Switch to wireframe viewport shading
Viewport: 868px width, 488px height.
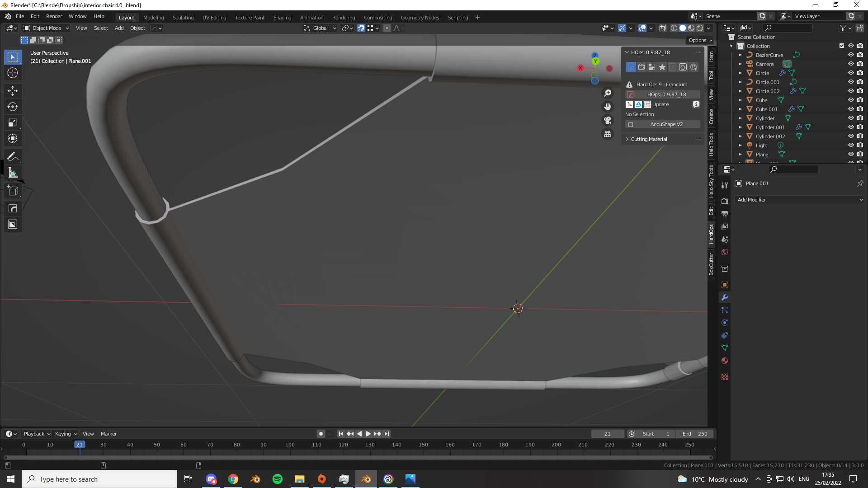coord(674,28)
